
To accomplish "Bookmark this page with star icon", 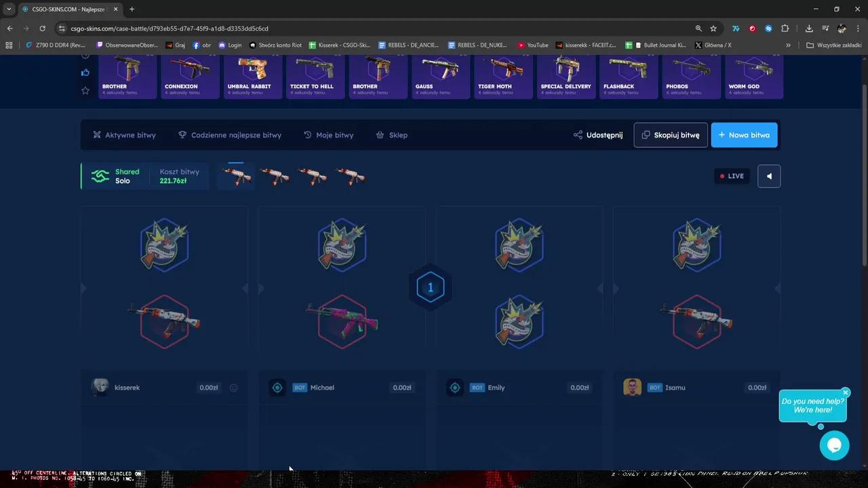I will pos(713,28).
